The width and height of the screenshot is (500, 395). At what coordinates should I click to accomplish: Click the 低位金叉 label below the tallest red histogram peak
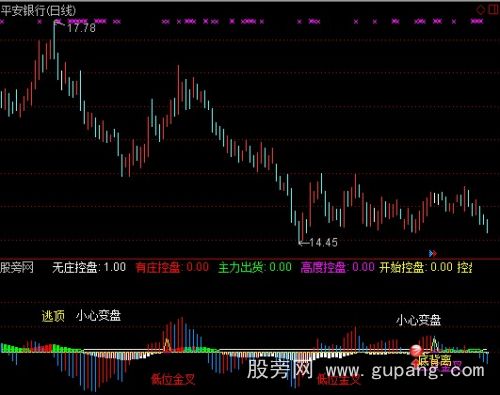pos(173,379)
